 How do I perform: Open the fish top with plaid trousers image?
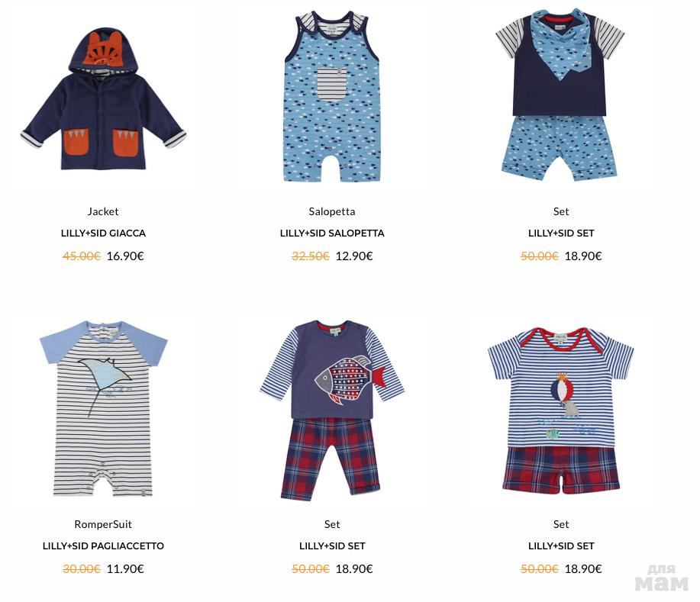(x=332, y=409)
